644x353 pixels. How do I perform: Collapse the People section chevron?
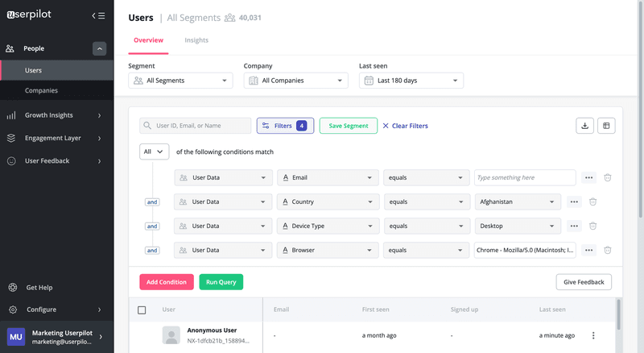coord(99,48)
